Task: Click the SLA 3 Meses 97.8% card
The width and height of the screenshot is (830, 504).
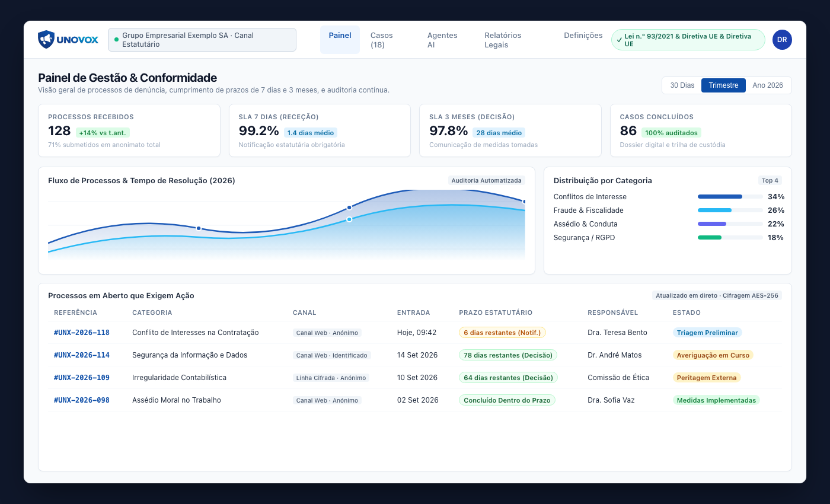Action: 510,130
